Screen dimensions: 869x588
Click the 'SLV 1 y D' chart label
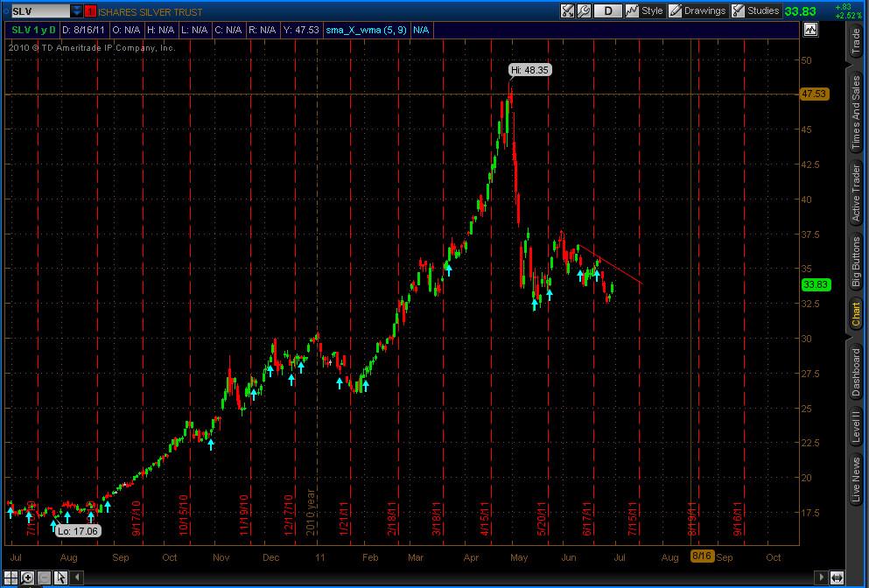[x=33, y=30]
